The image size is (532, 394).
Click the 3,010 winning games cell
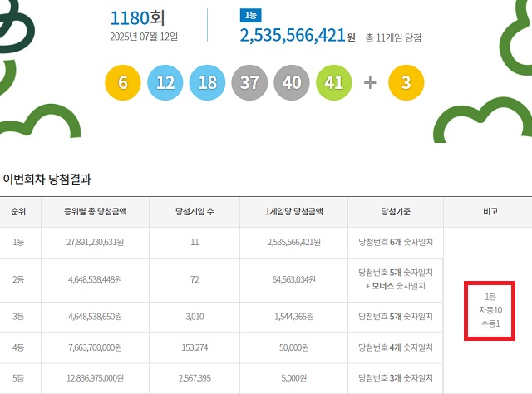194,317
